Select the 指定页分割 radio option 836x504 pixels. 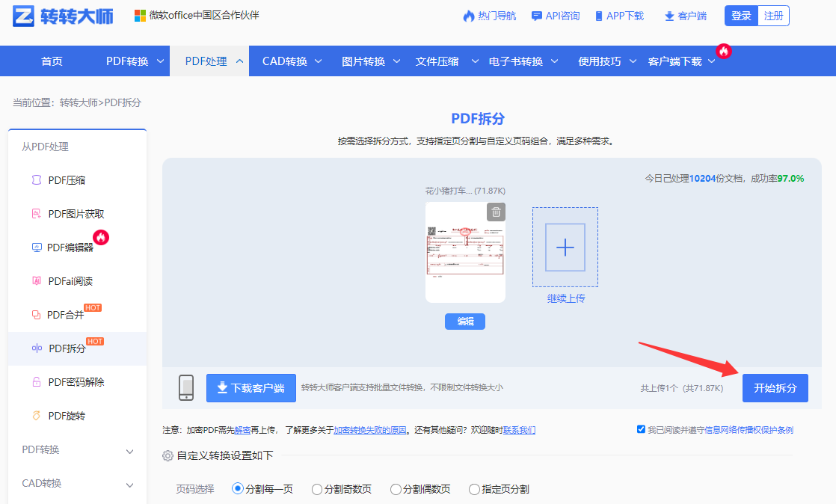(474, 489)
